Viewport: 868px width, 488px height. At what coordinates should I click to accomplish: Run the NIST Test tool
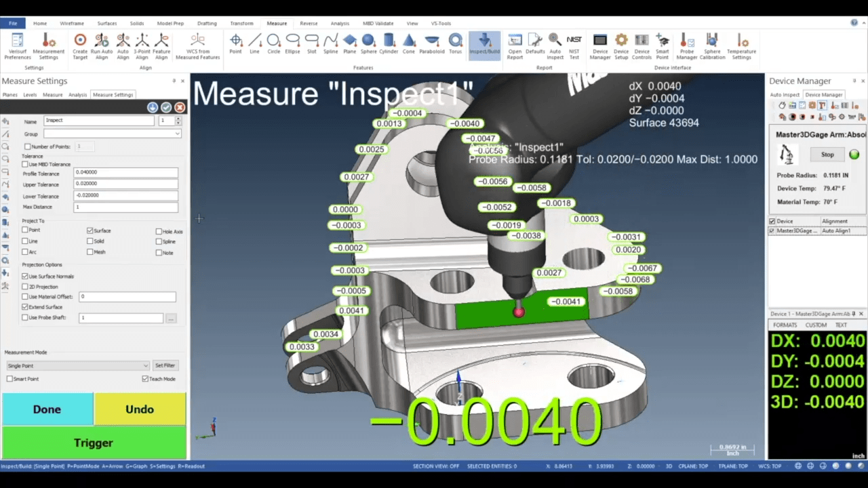point(574,46)
